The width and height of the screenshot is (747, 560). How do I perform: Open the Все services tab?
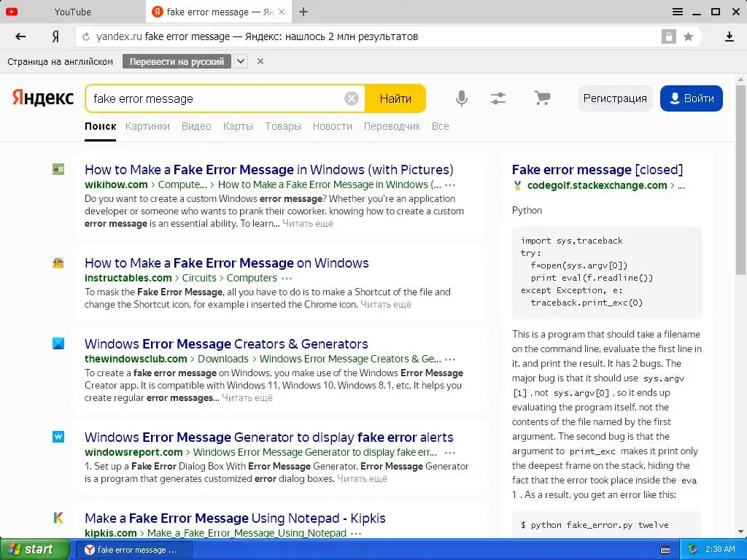pos(440,126)
